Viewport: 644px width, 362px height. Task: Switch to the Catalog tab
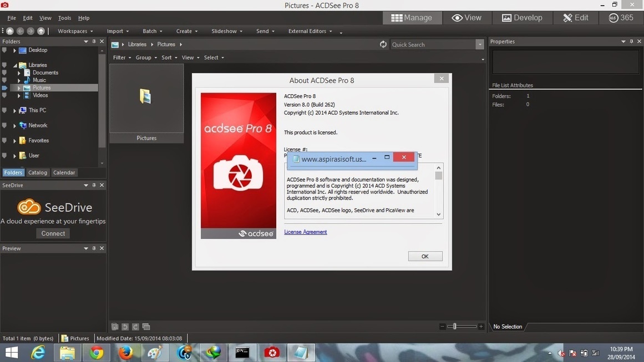coord(37,172)
